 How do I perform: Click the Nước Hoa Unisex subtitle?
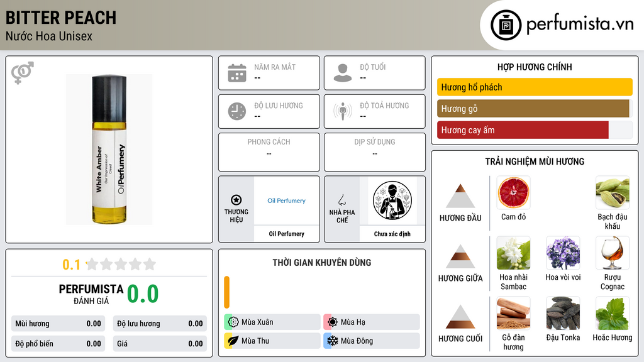[49, 36]
